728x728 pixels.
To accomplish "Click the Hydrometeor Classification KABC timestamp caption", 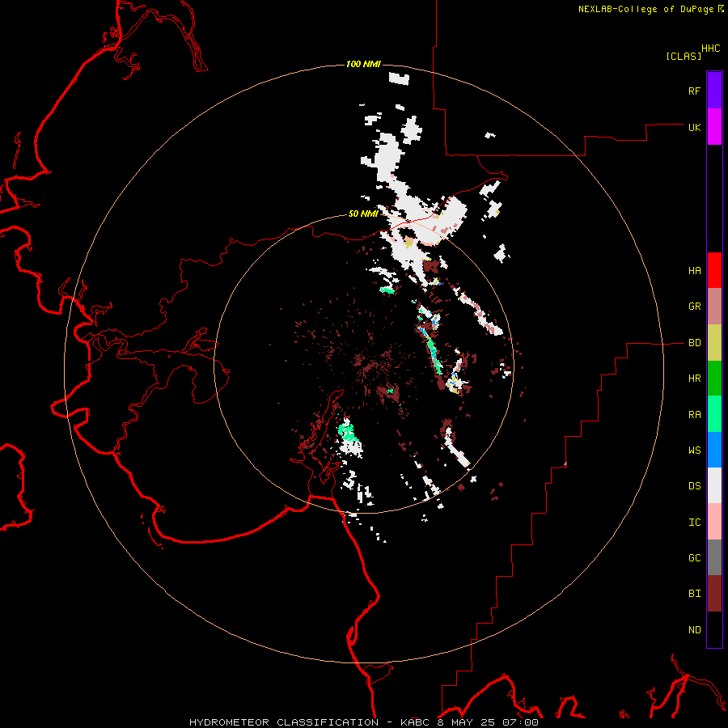I will 363,722.
